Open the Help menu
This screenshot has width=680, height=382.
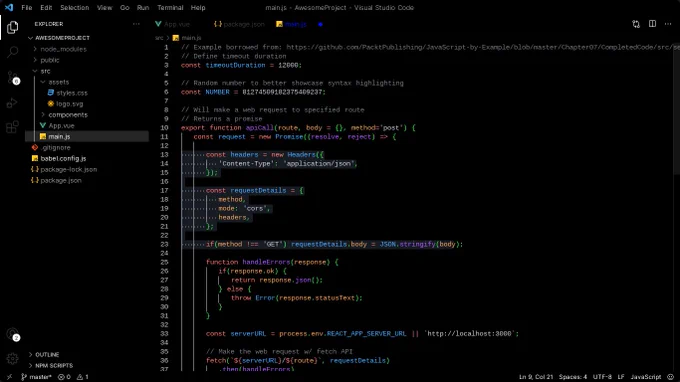click(x=198, y=7)
